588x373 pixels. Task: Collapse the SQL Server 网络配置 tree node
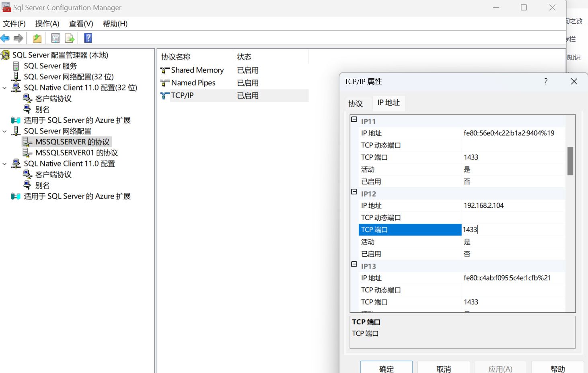click(4, 131)
